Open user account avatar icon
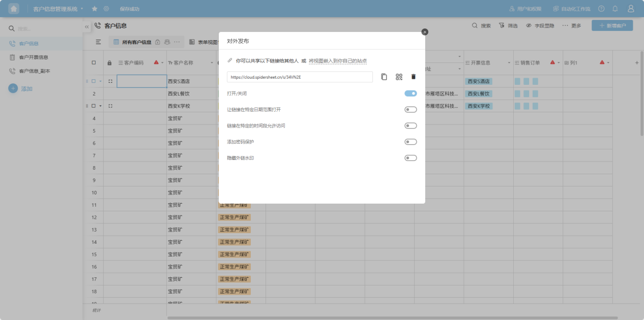 (631, 9)
